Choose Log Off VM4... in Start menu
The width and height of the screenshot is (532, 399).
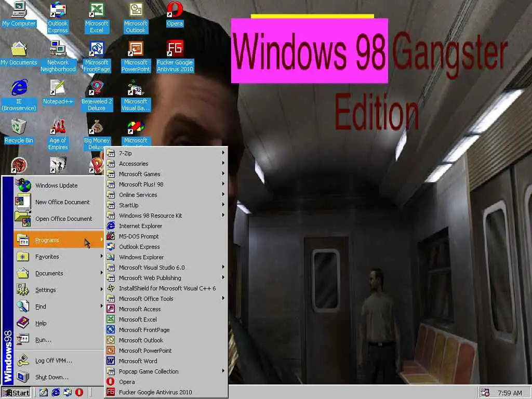point(59,361)
